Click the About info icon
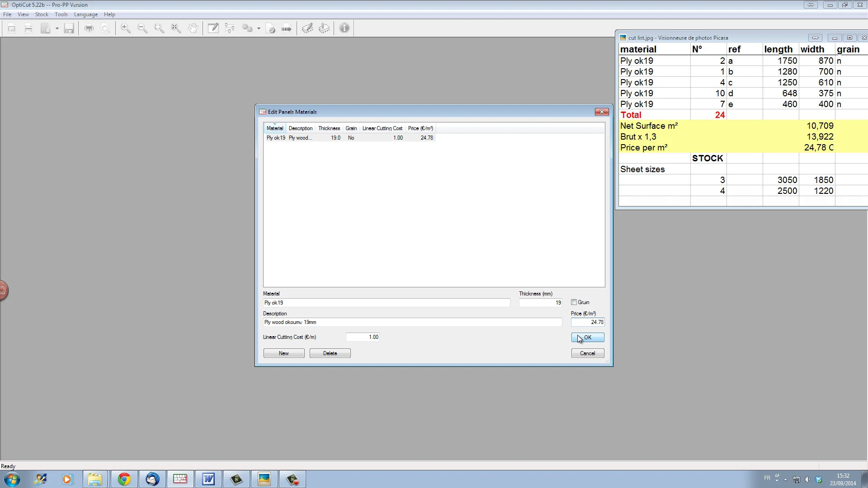This screenshot has height=488, width=868. [x=344, y=28]
